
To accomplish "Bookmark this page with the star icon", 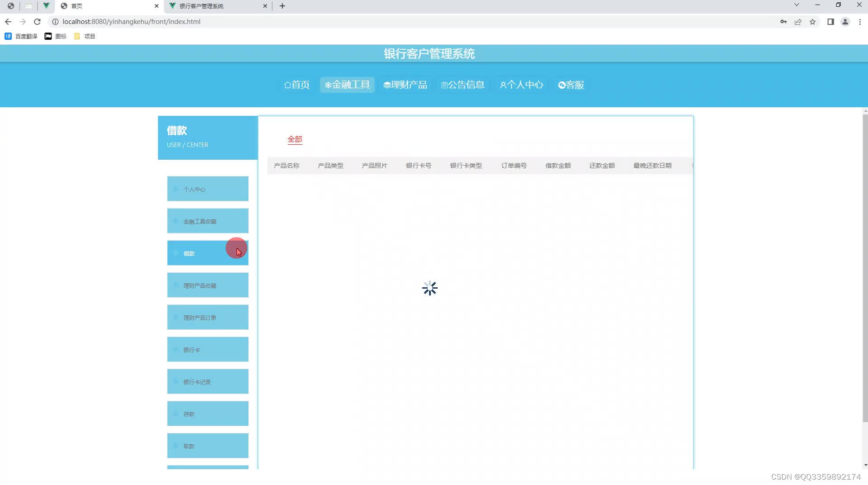I will click(812, 22).
